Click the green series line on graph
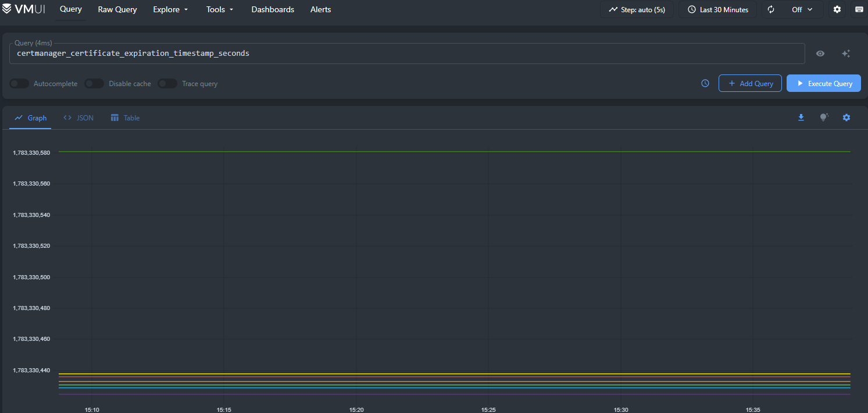Viewport: 868px width, 413px height. click(x=454, y=152)
